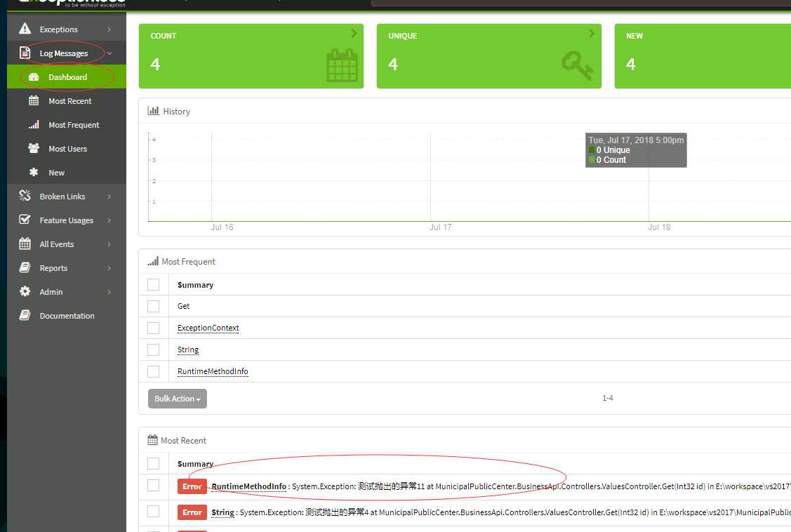Click the Reports book icon
The width and height of the screenshot is (791, 532).
pyautogui.click(x=25, y=267)
